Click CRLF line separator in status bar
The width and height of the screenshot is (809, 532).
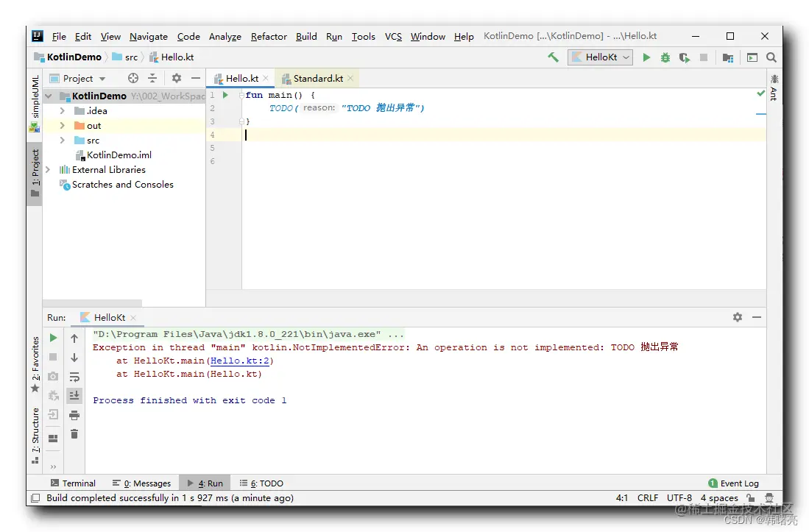[648, 497]
